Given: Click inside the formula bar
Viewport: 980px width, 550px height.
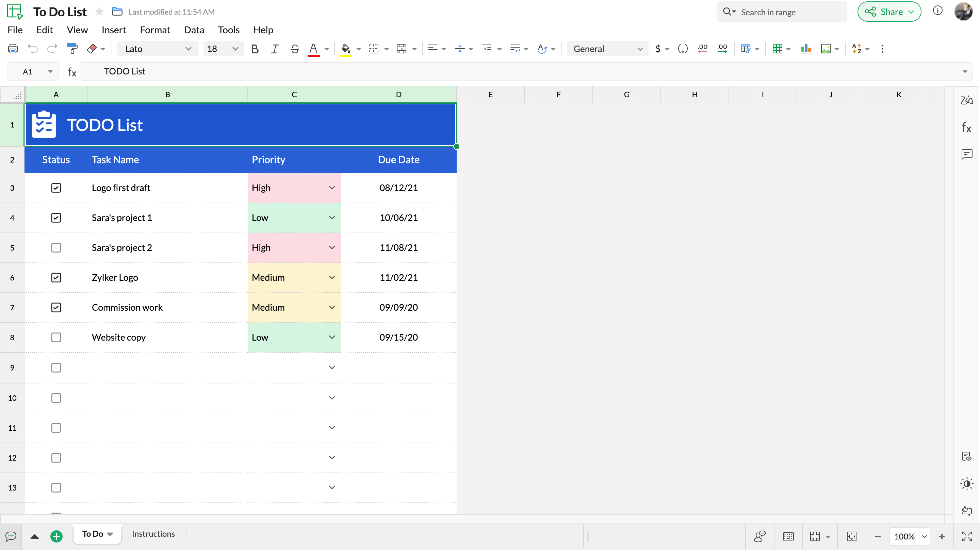Looking at the screenshot, I should 304,71.
